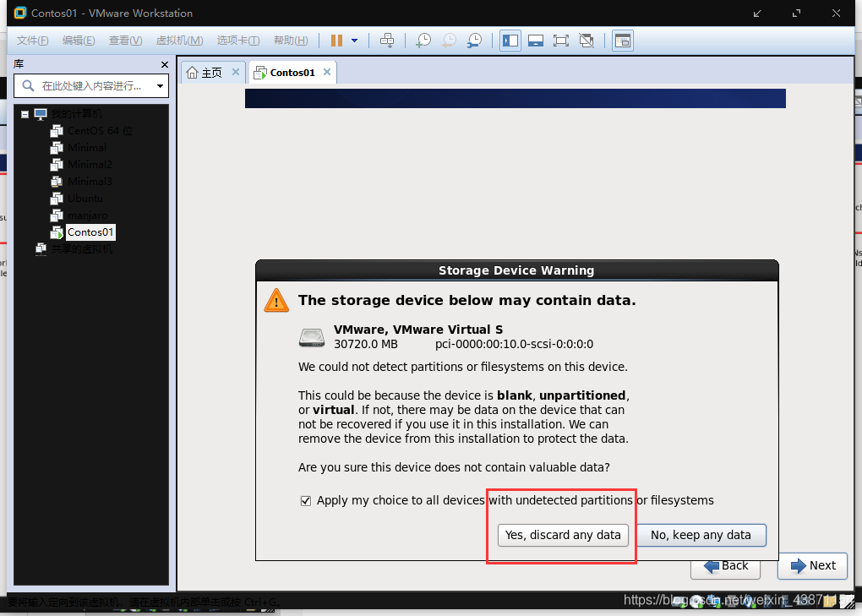The height and width of the screenshot is (616, 862).
Task: Select 我的计算机 in the library tree
Action: 76,114
